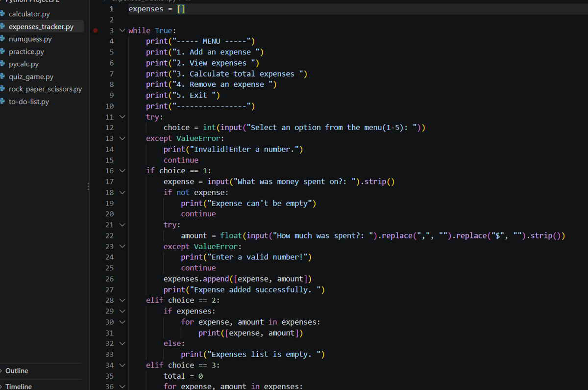Fold the except ValueError block at line 13
The width and height of the screenshot is (588, 390).
pos(122,138)
